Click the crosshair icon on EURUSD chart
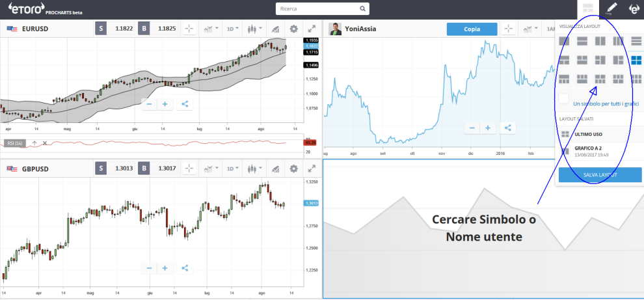The height and width of the screenshot is (300, 644). (189, 29)
